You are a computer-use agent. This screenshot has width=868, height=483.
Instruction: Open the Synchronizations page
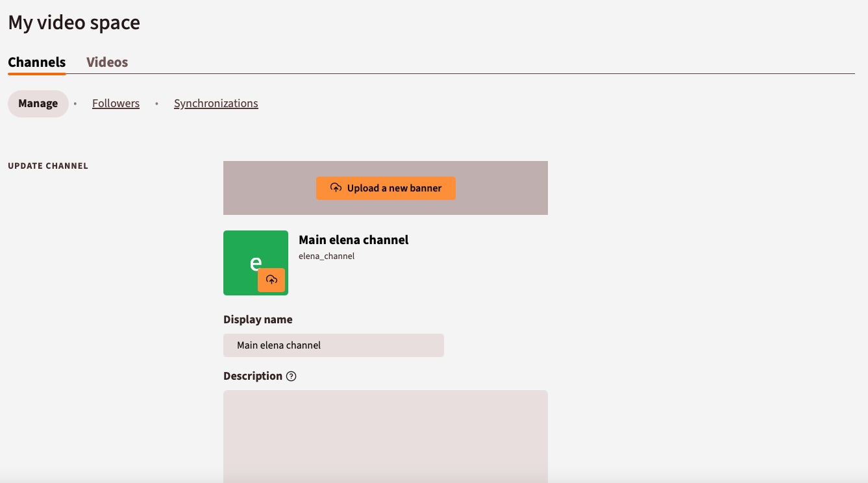216,103
